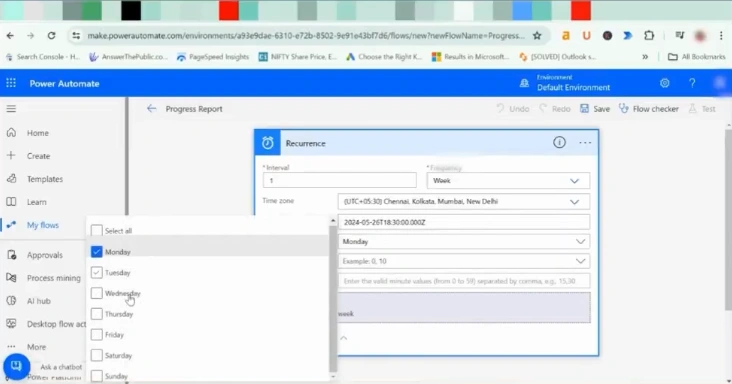Click the environment selector icon

[524, 83]
